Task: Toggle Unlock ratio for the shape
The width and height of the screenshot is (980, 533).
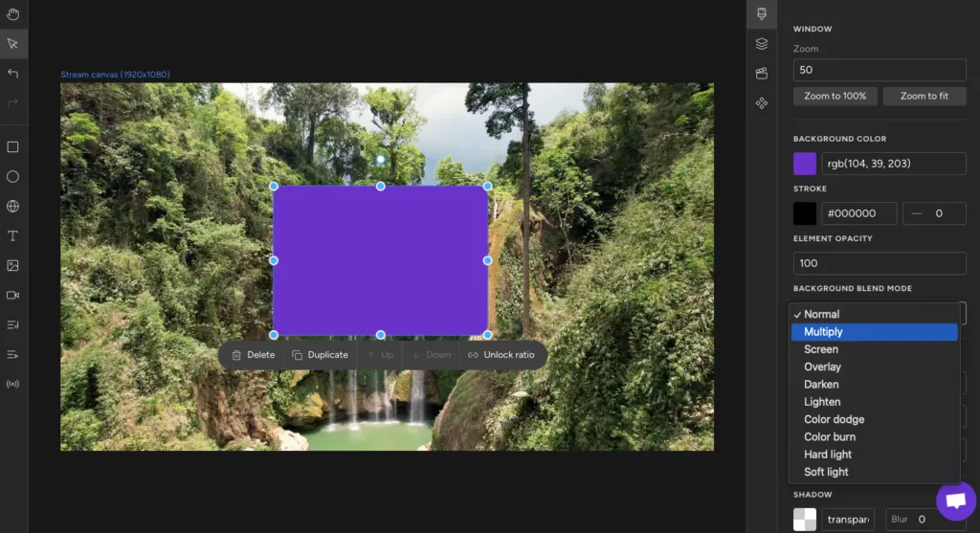Action: [x=501, y=355]
